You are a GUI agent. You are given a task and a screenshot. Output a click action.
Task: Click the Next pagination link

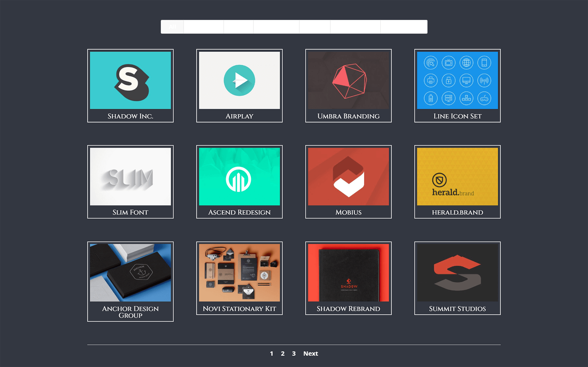pyautogui.click(x=310, y=353)
